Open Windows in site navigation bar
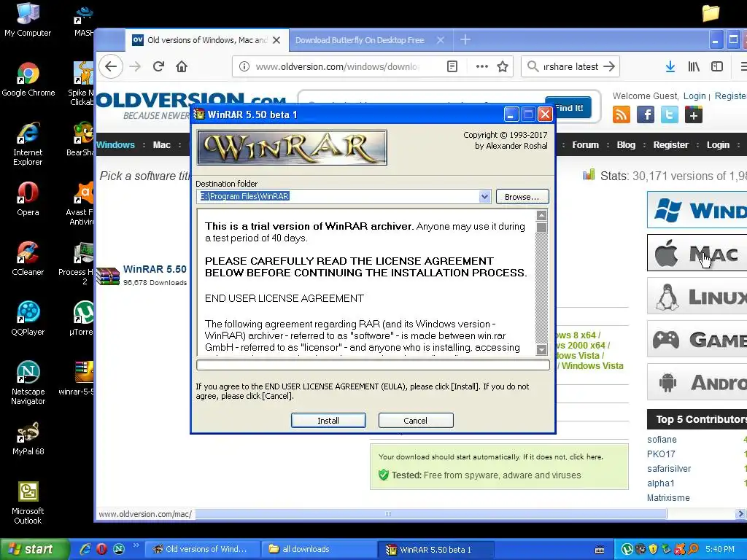 click(x=115, y=145)
